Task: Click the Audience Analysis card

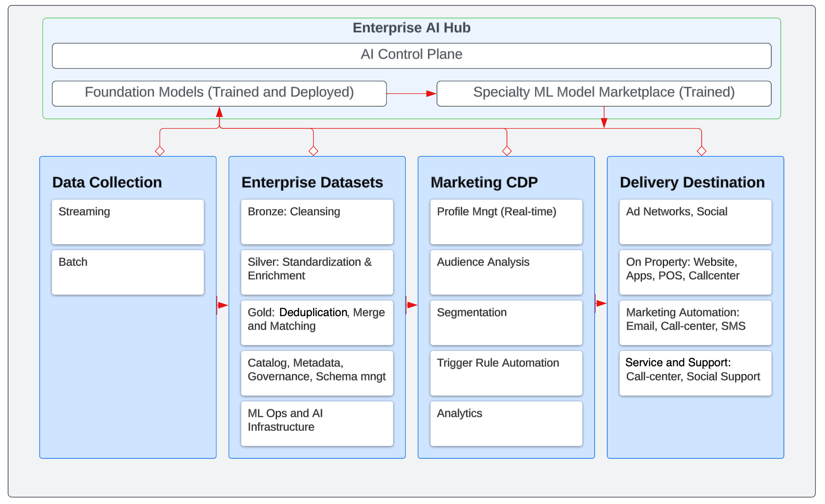Action: click(506, 272)
